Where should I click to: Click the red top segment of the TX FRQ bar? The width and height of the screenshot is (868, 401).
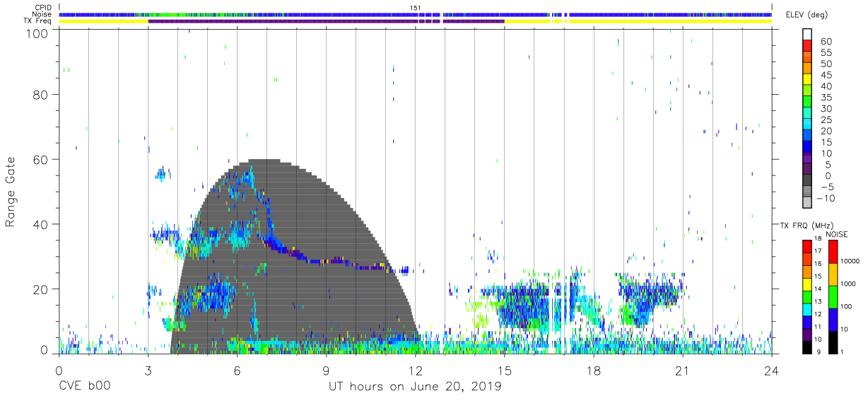807,246
